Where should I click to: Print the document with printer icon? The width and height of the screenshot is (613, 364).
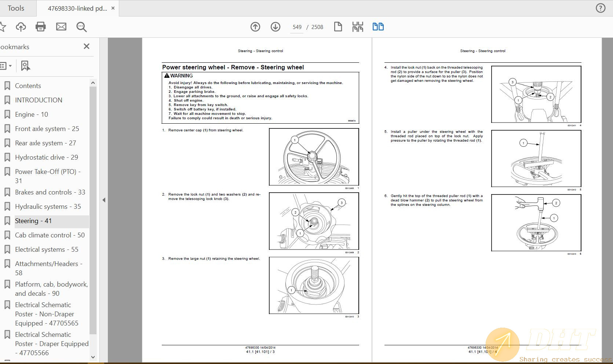click(41, 27)
